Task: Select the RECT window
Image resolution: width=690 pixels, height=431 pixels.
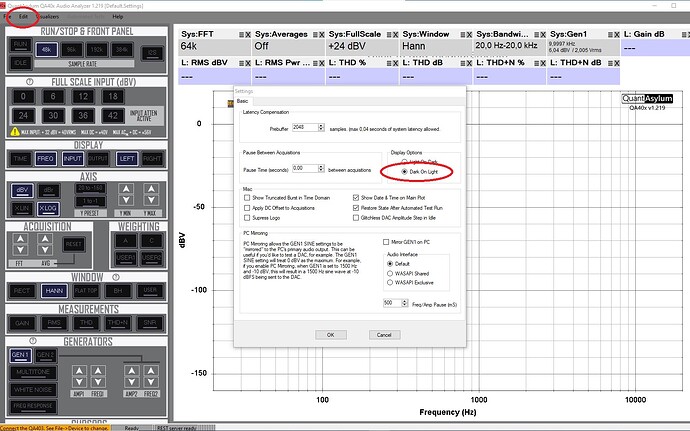Action: click(x=22, y=291)
